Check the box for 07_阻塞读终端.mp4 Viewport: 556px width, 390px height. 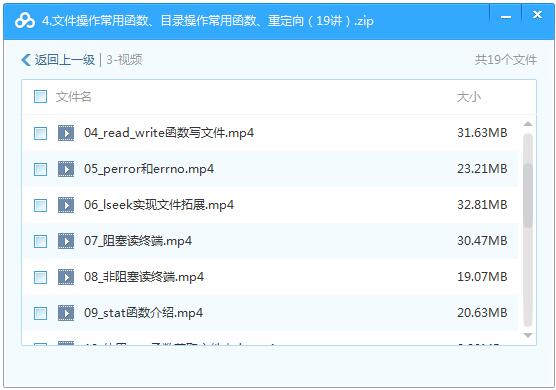40,241
